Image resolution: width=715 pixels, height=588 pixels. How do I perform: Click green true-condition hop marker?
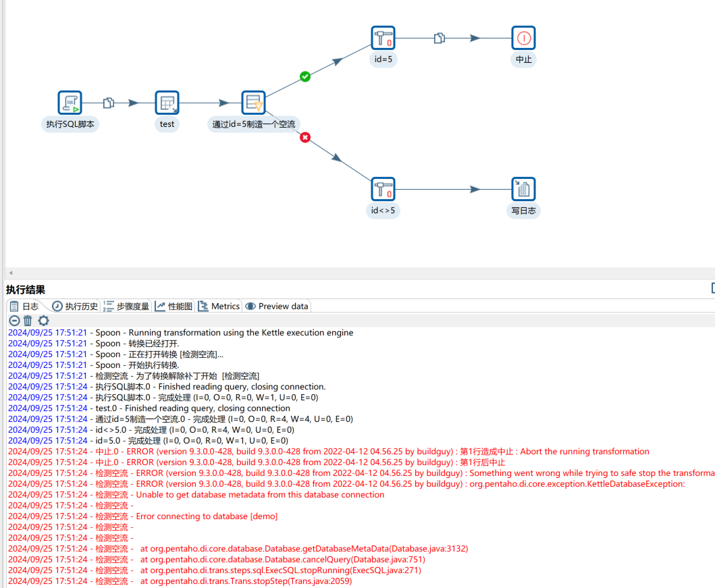click(x=305, y=77)
